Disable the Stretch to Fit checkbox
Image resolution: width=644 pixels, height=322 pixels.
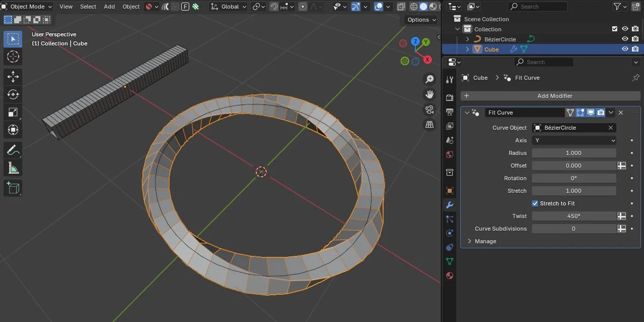535,203
